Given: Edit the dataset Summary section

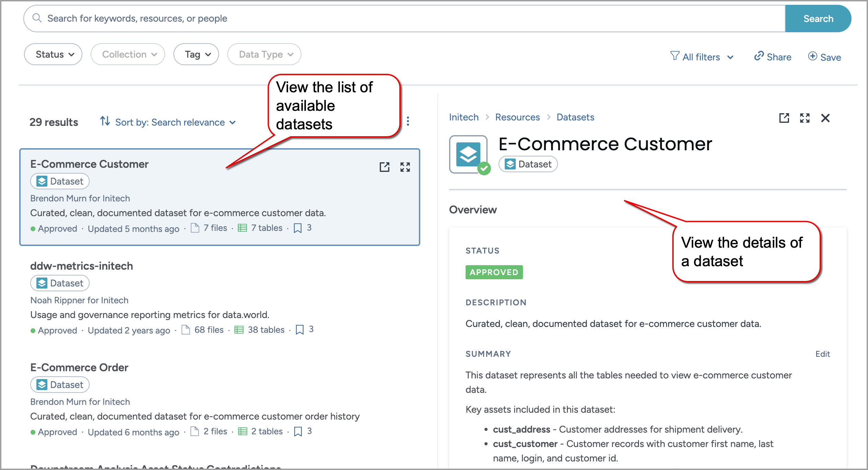Looking at the screenshot, I should (x=822, y=354).
